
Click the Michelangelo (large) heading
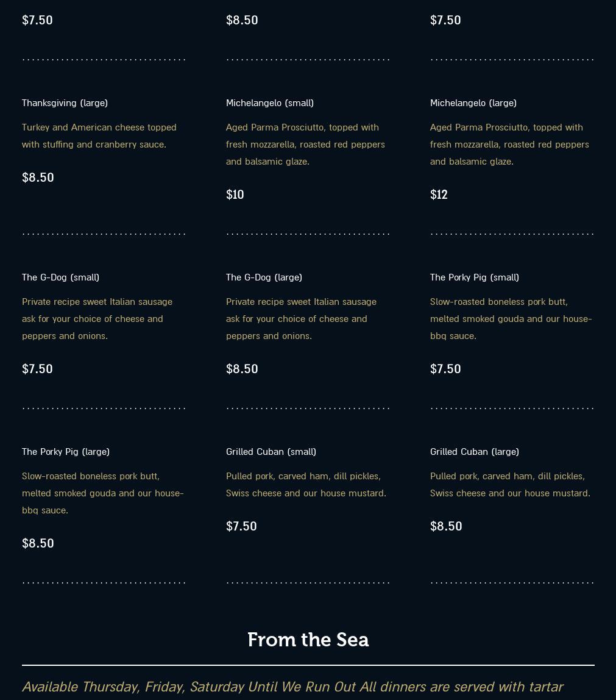point(473,103)
